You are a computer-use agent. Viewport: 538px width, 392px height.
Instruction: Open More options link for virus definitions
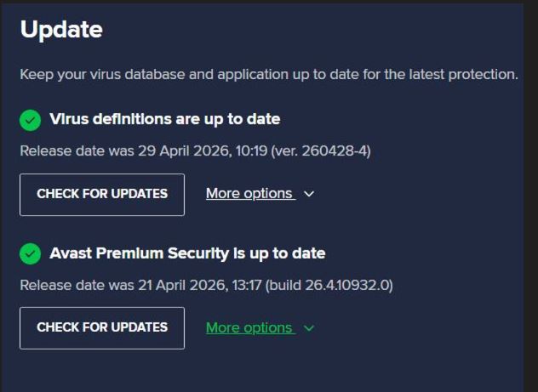[249, 194]
